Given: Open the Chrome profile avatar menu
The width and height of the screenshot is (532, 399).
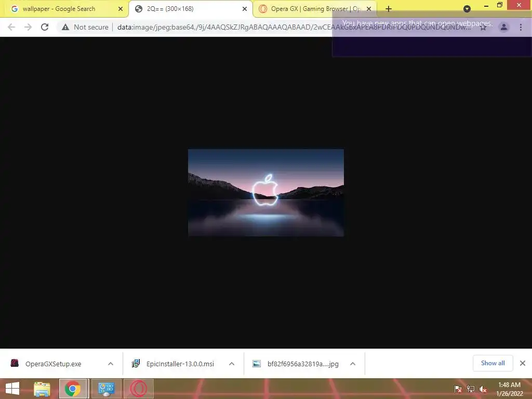Looking at the screenshot, I should click(x=504, y=27).
